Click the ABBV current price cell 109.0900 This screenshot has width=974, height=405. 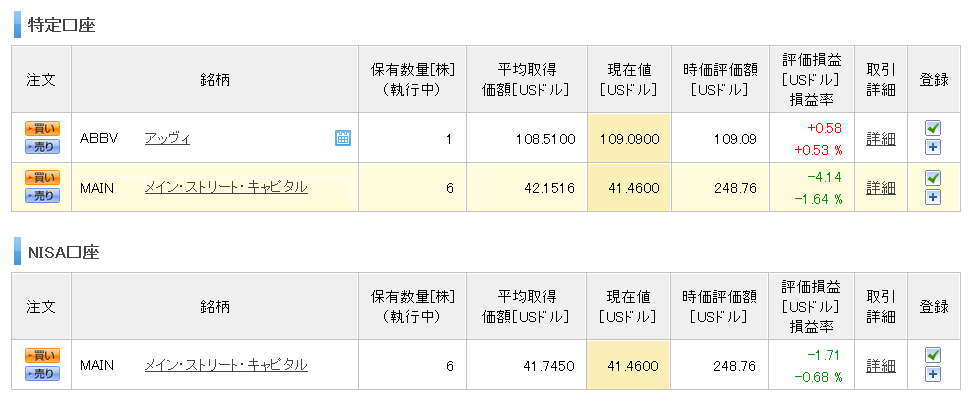point(629,138)
